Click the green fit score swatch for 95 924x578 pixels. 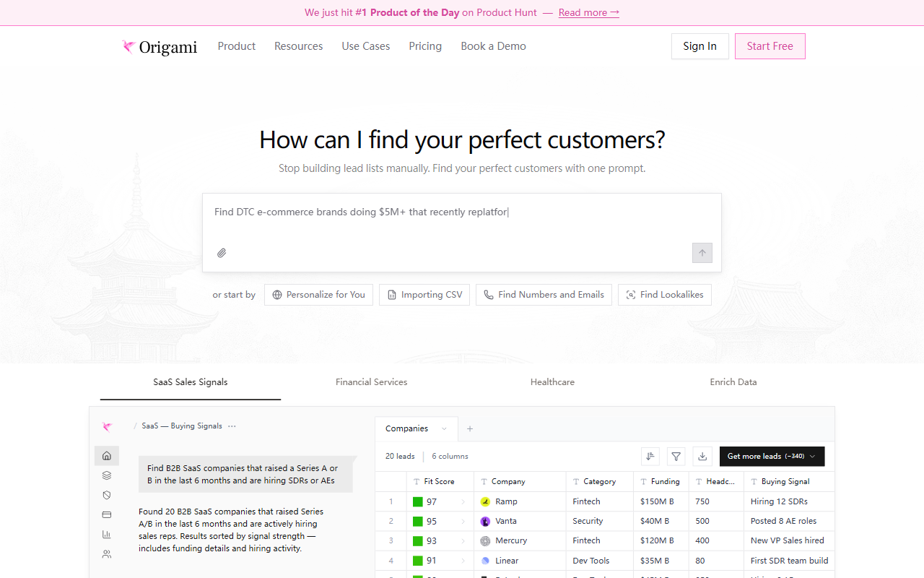417,521
